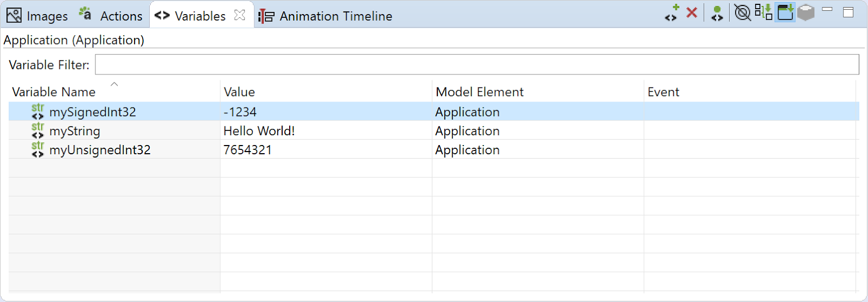The width and height of the screenshot is (868, 302).
Task: Click the Application (Application) heading
Action: click(74, 40)
